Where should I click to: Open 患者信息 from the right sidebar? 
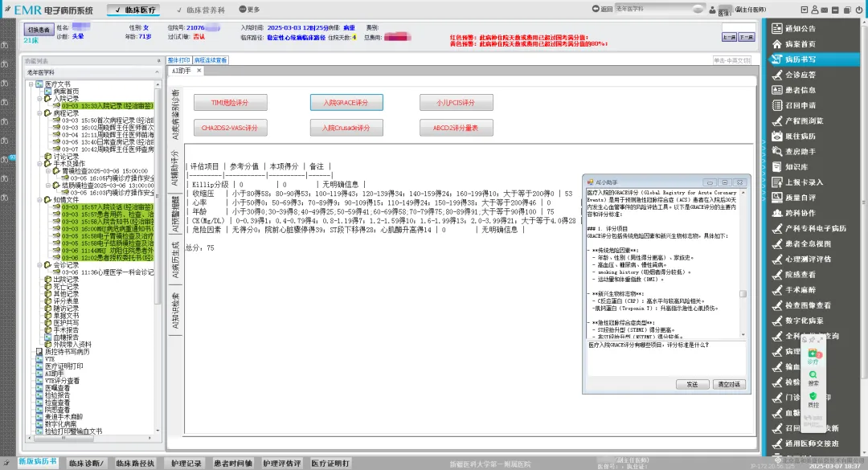[799, 90]
